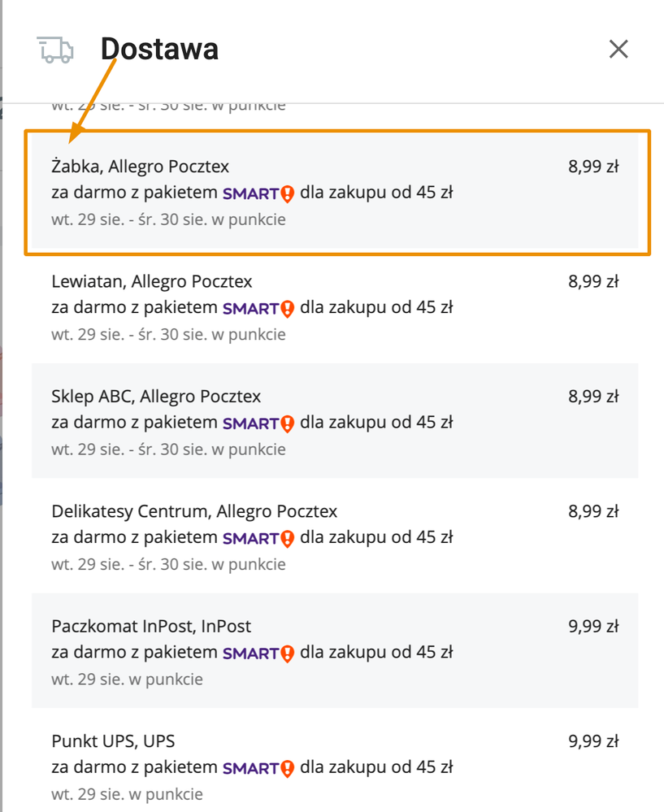Close the Dostawa delivery dialog
Screen dimensions: 664x812
point(618,50)
